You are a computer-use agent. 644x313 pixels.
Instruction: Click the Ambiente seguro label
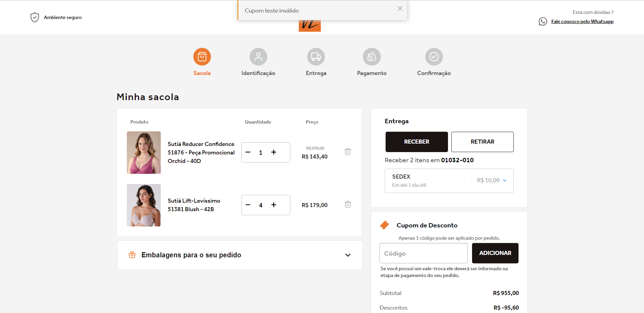[x=63, y=18]
